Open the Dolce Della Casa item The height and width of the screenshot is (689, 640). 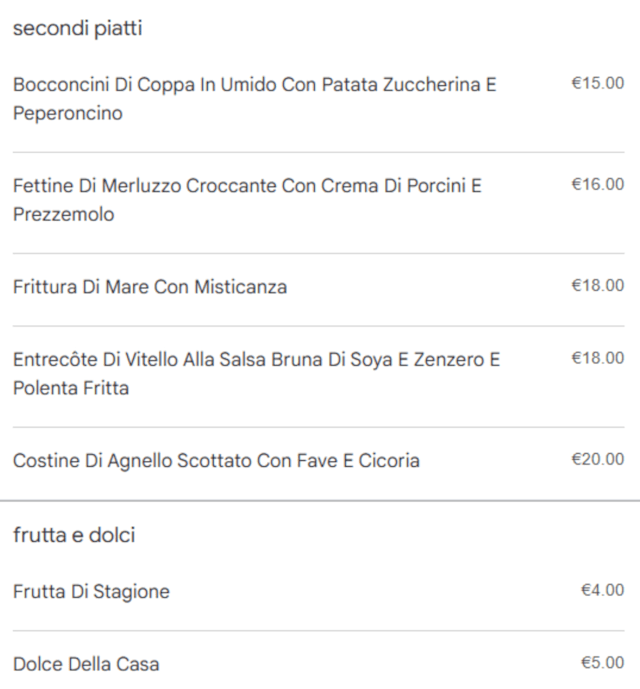tap(86, 664)
